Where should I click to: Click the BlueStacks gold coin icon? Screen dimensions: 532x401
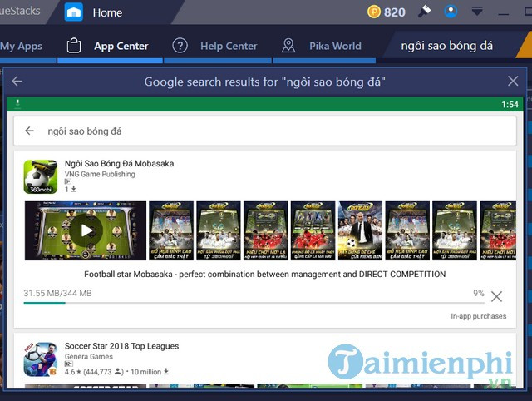click(x=372, y=12)
